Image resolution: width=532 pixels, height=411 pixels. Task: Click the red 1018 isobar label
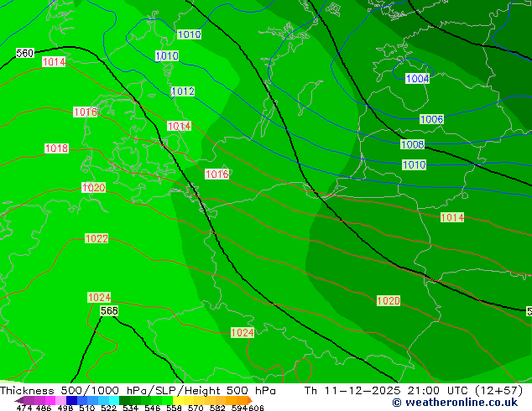tap(57, 148)
